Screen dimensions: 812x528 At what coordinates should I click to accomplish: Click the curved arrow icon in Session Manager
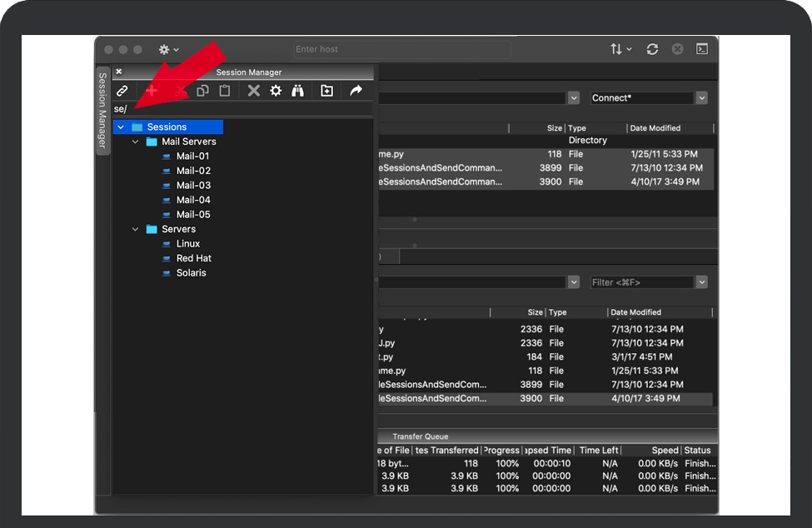pos(356,91)
